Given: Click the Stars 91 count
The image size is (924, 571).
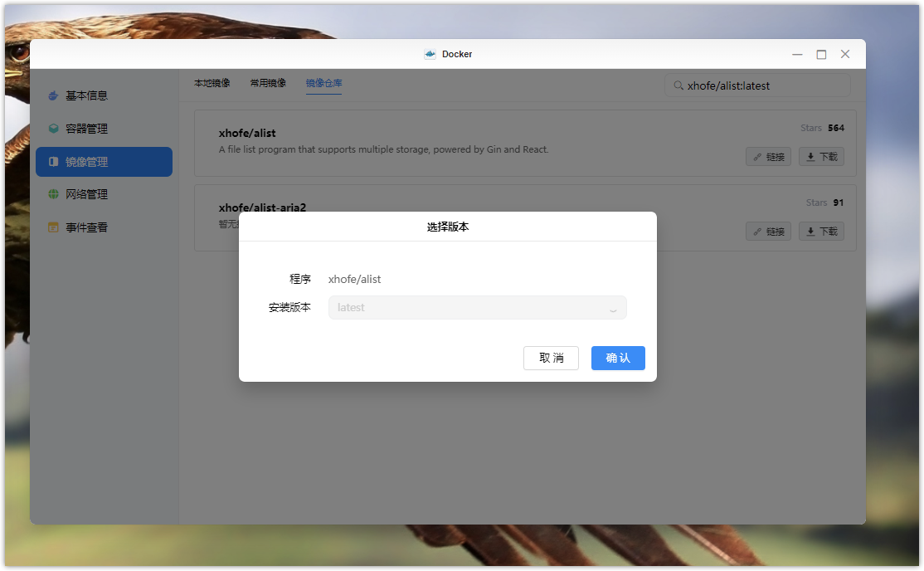Looking at the screenshot, I should point(824,203).
